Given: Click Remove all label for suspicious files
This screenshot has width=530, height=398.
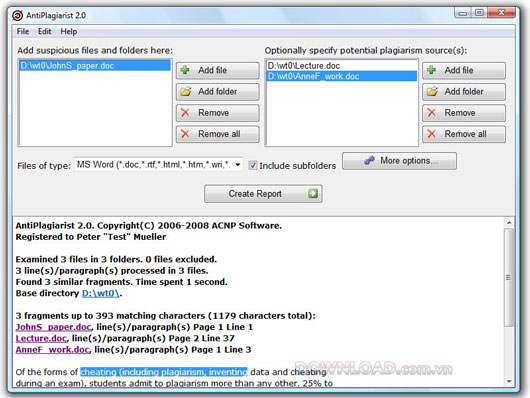Looking at the screenshot, I should click(219, 134).
